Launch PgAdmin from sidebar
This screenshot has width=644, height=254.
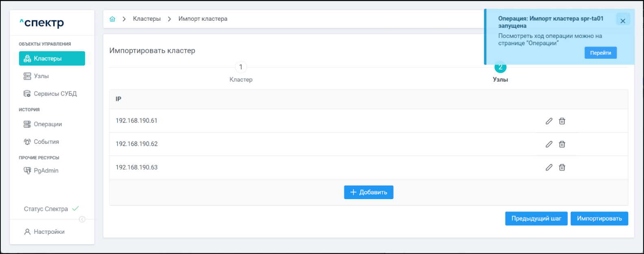click(x=46, y=171)
